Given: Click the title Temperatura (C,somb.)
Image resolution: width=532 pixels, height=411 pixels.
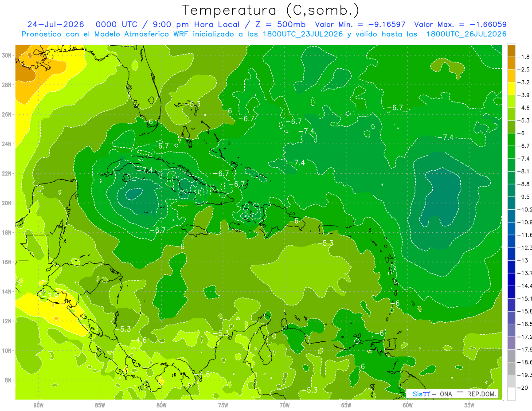Looking at the screenshot, I should click(271, 10).
